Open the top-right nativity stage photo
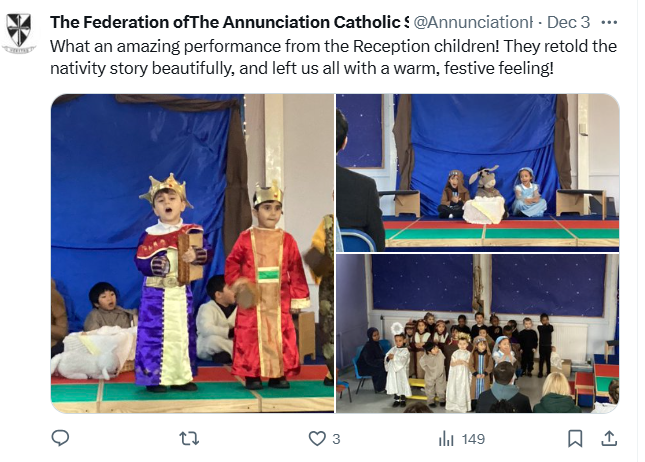Screen dimensions: 645x462 (477, 171)
